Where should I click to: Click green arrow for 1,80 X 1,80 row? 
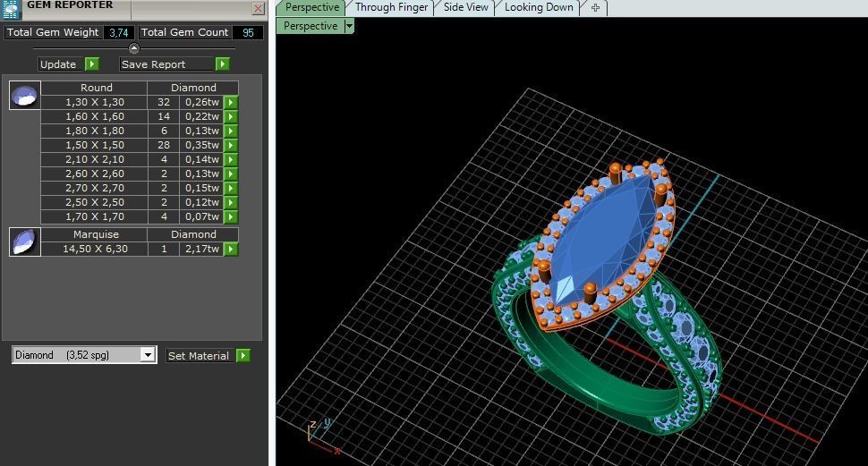pos(231,131)
